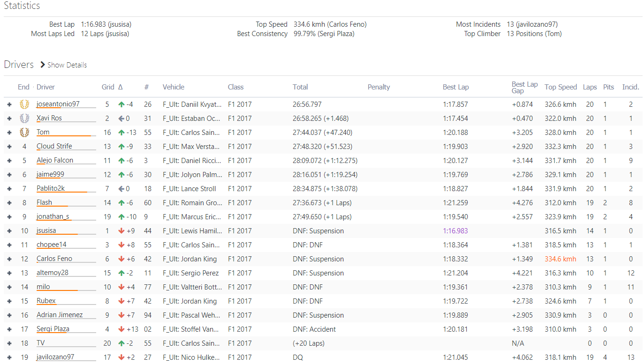This screenshot has height=364, width=644.
Task: Click red down arrow in chopee14 row
Action: [121, 245]
